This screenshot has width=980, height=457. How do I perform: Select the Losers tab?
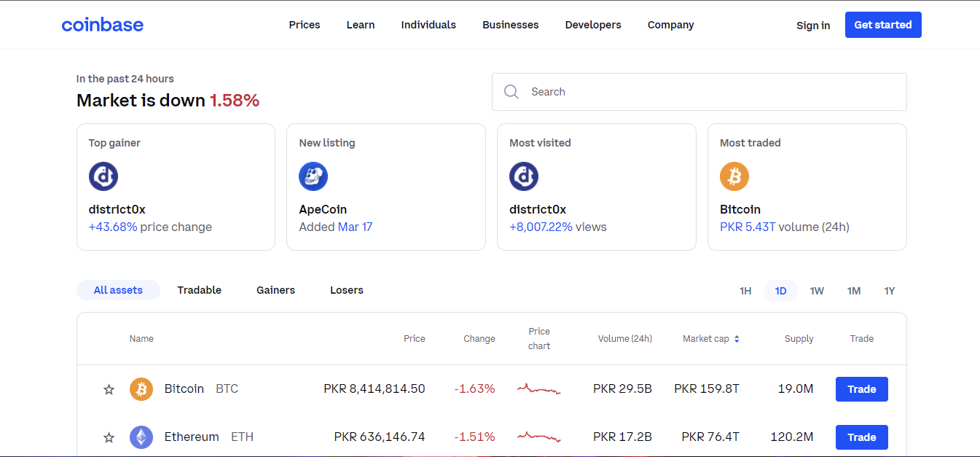[x=347, y=290]
